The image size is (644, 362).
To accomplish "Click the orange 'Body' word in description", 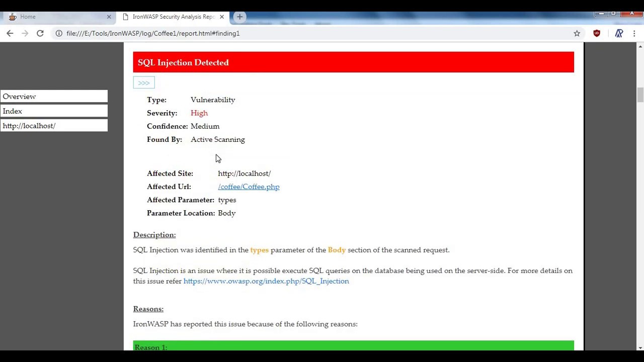I will (337, 250).
